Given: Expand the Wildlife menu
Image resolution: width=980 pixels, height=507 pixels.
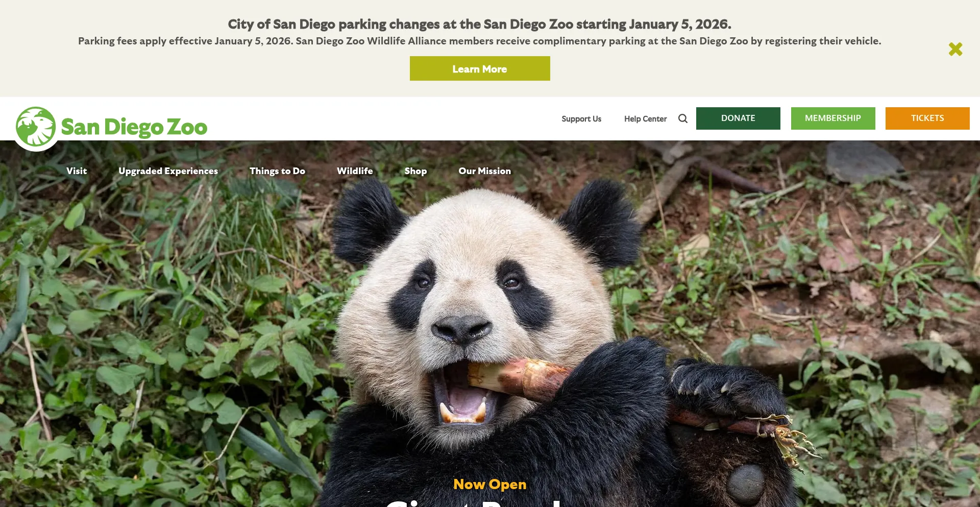Looking at the screenshot, I should point(355,171).
